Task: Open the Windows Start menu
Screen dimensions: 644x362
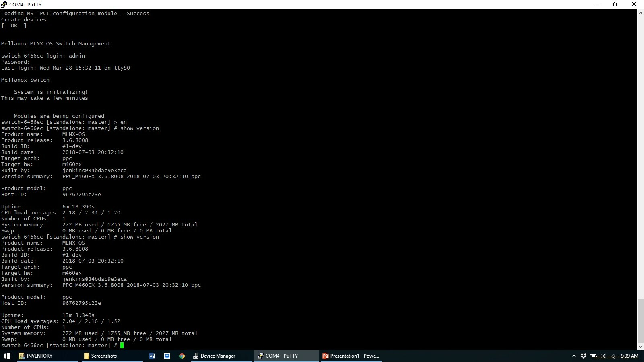Action: click(x=7, y=356)
